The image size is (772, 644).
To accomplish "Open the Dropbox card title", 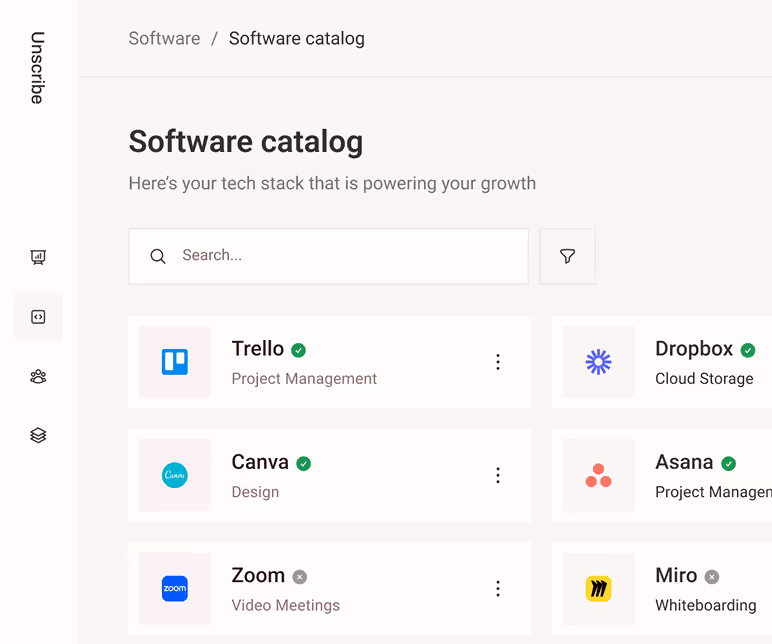I will pos(694,349).
